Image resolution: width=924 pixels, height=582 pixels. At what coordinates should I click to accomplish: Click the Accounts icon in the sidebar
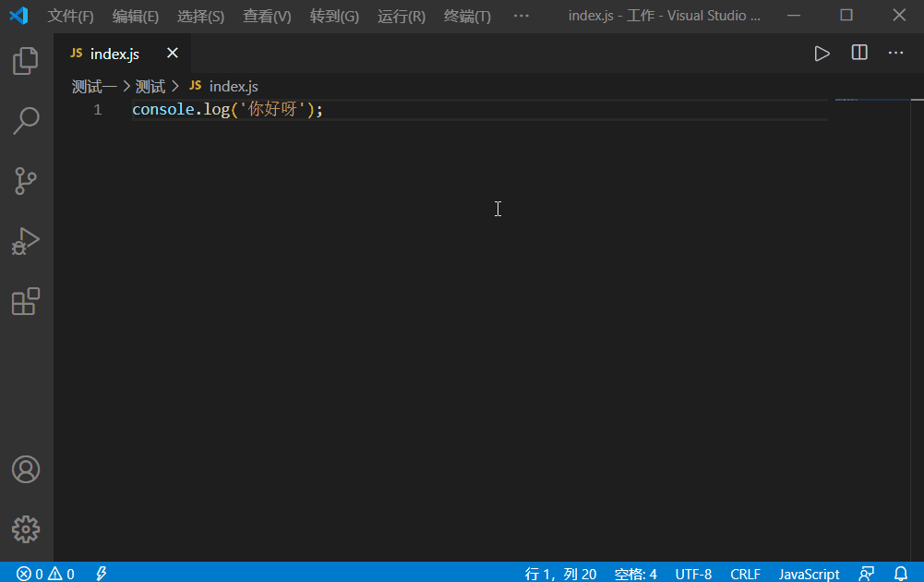pyautogui.click(x=26, y=469)
